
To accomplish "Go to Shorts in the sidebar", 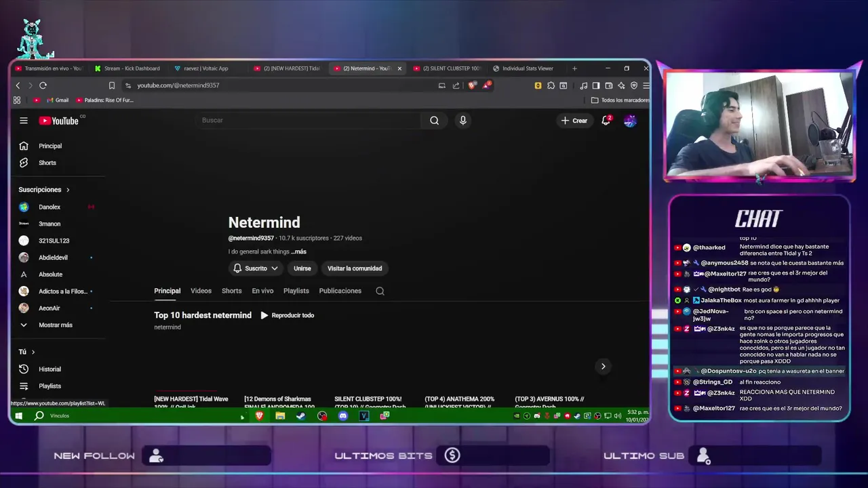I will tap(47, 163).
